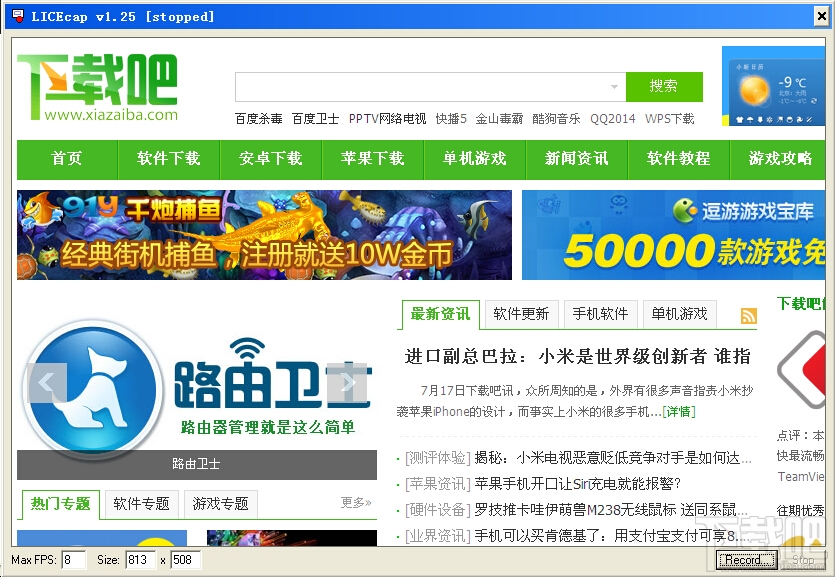
Task: Click the LICEcap title bar icon
Action: click(x=17, y=16)
